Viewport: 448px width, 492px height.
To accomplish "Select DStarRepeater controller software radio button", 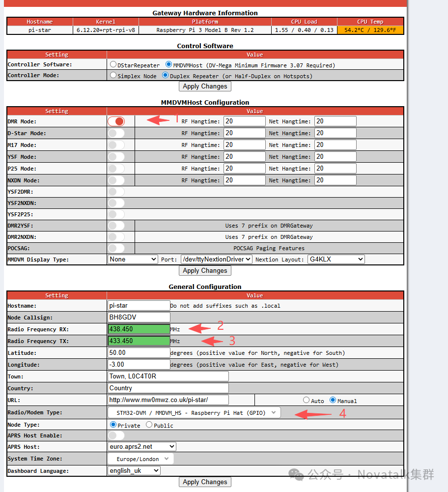I will tap(113, 65).
